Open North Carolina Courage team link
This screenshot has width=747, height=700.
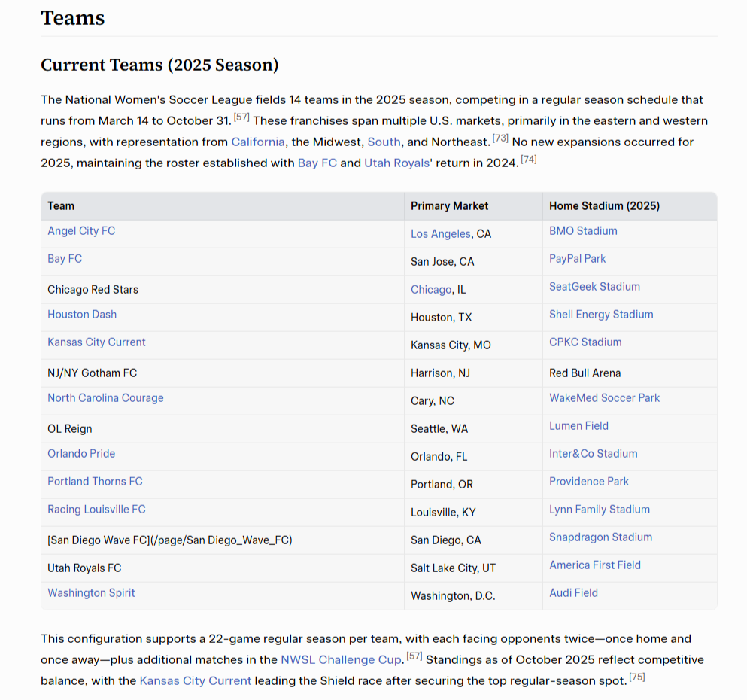pyautogui.click(x=106, y=398)
